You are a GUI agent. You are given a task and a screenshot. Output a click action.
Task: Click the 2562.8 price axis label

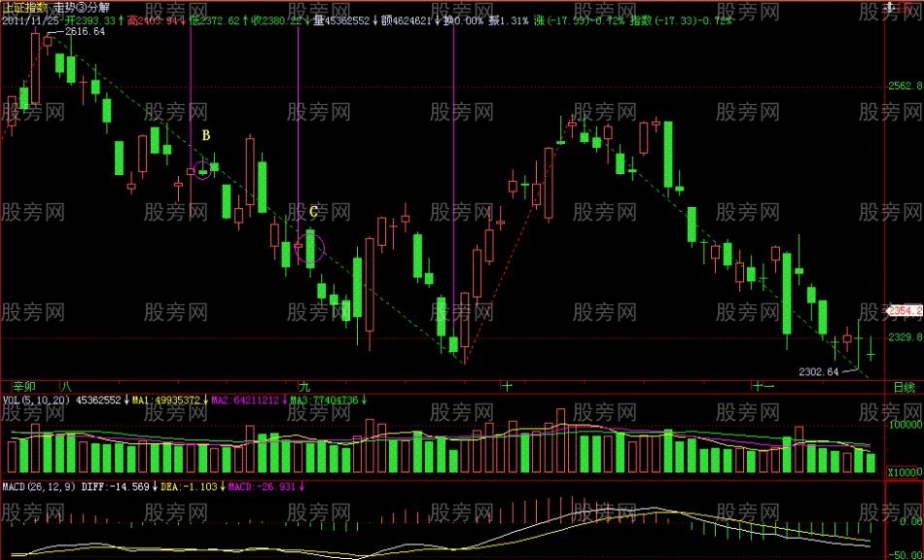(906, 87)
